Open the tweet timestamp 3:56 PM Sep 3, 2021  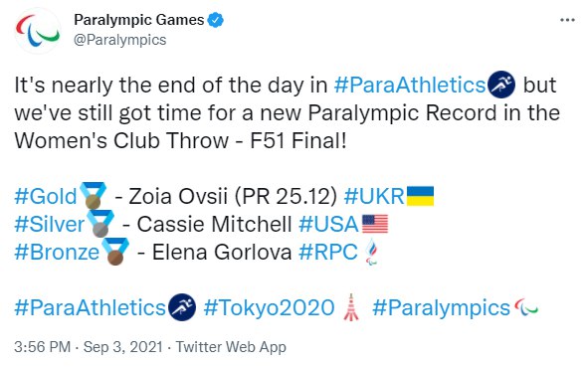(x=89, y=347)
